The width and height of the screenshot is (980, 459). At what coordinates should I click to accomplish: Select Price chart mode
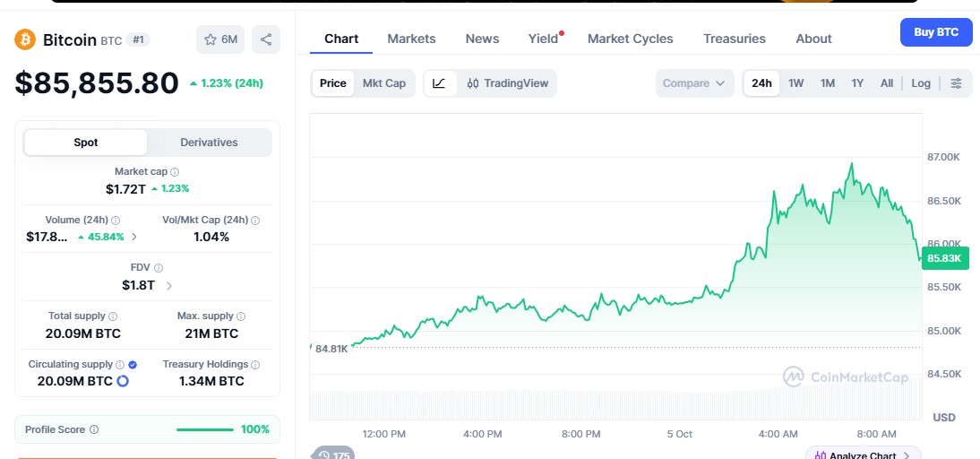[x=333, y=83]
